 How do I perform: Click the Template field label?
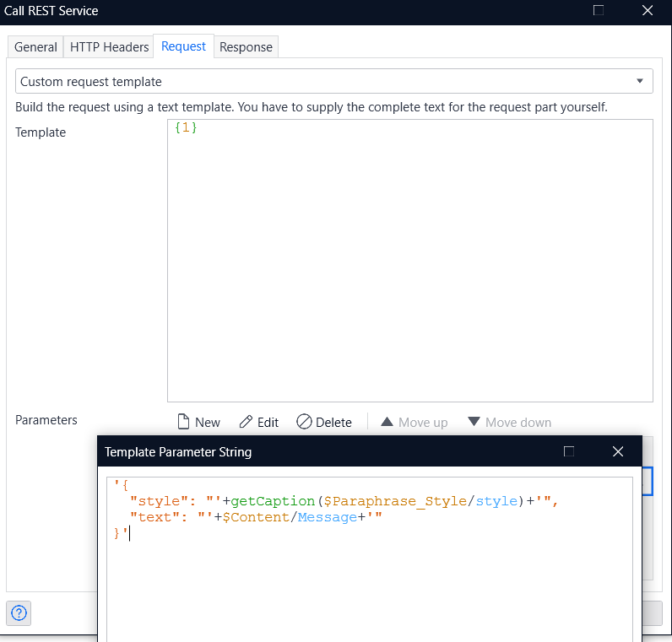41,132
